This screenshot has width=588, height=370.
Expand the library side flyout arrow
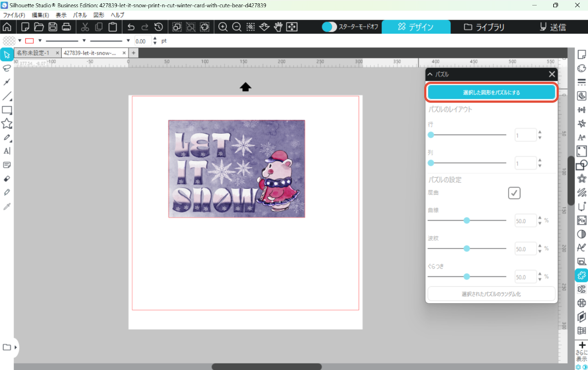pos(15,347)
